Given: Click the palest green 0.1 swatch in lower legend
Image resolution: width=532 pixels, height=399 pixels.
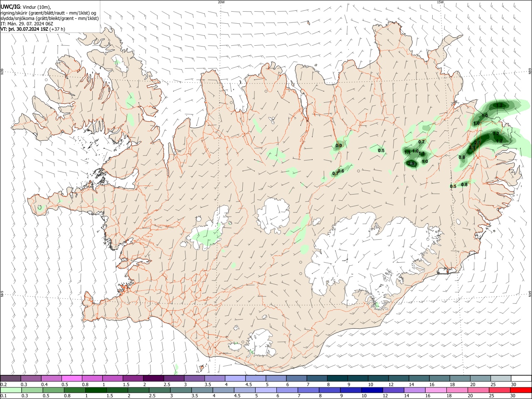Looking at the screenshot, I should pos(11,390).
